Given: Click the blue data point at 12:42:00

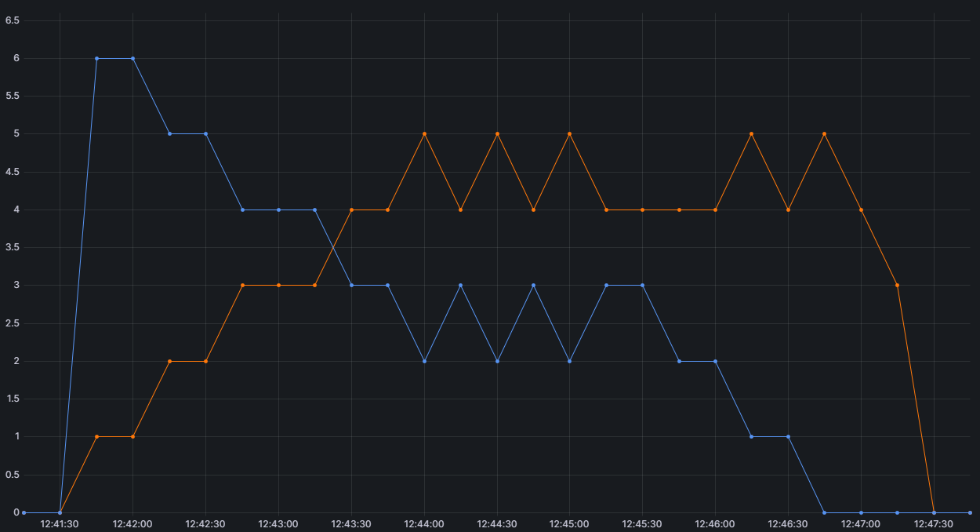Looking at the screenshot, I should point(132,58).
